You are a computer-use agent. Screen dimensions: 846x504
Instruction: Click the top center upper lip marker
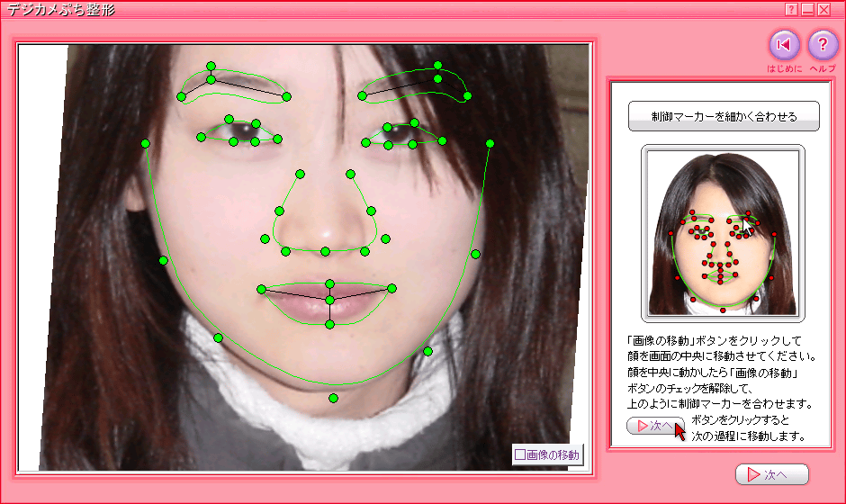pos(330,283)
